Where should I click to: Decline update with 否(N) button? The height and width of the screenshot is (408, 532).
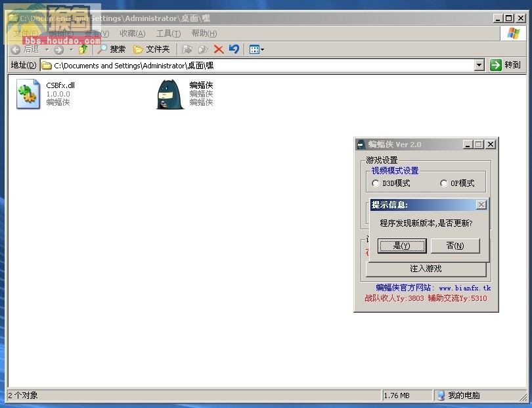[455, 246]
